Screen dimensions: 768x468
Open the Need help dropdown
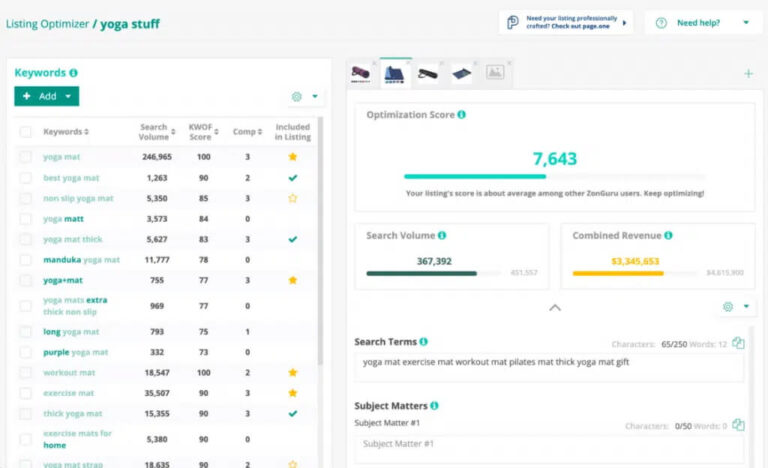(746, 23)
